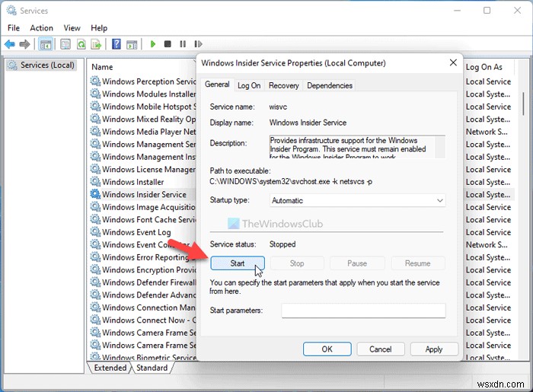Switch to the Dependencies tab

pyautogui.click(x=330, y=85)
